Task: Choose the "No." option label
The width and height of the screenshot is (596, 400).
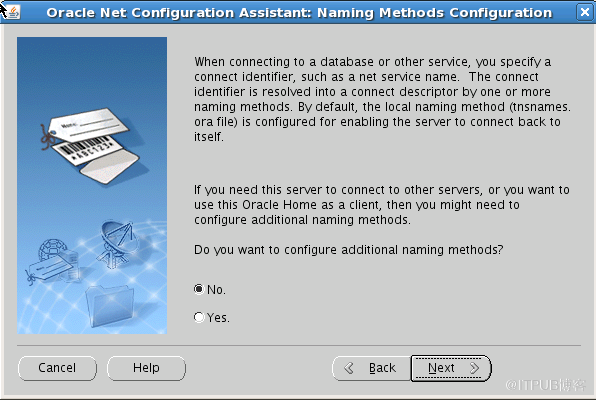Action: pos(216,290)
